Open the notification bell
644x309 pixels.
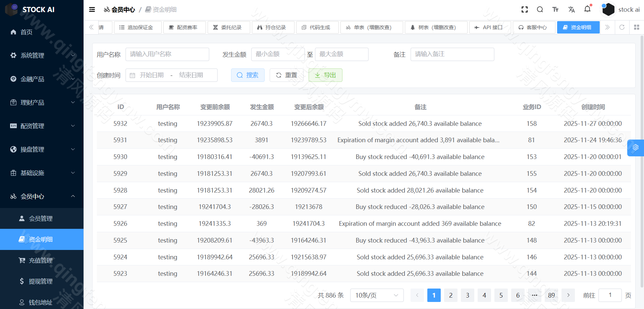[x=587, y=9]
